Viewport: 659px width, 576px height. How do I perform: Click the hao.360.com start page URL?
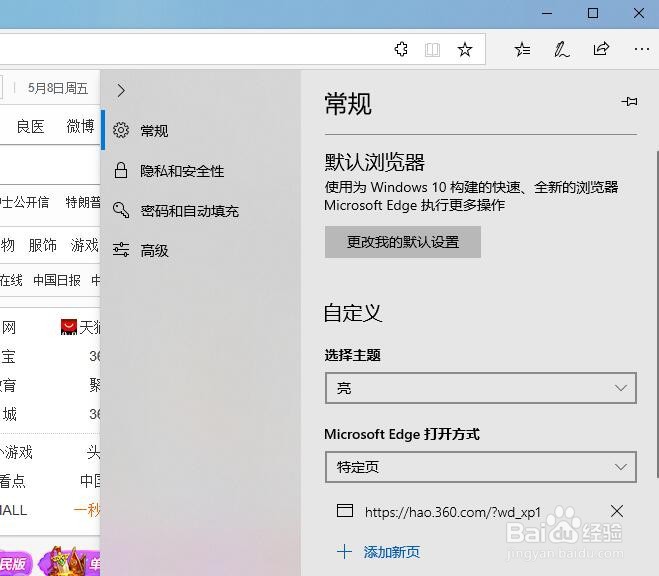coord(453,512)
